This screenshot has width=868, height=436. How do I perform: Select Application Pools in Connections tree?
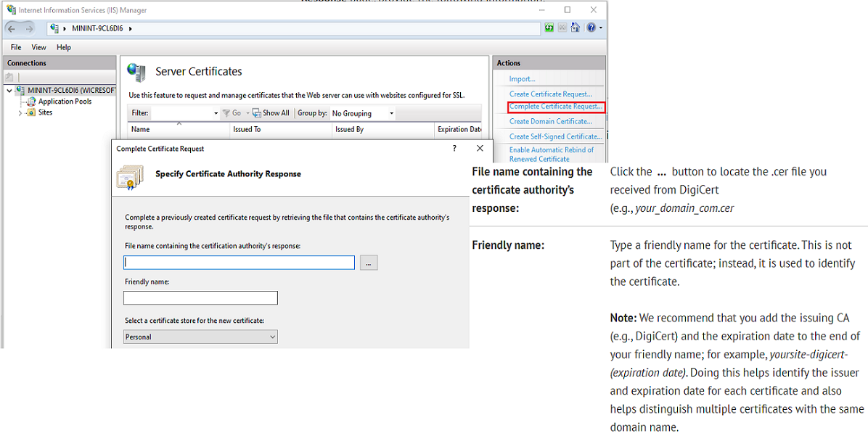coord(65,102)
